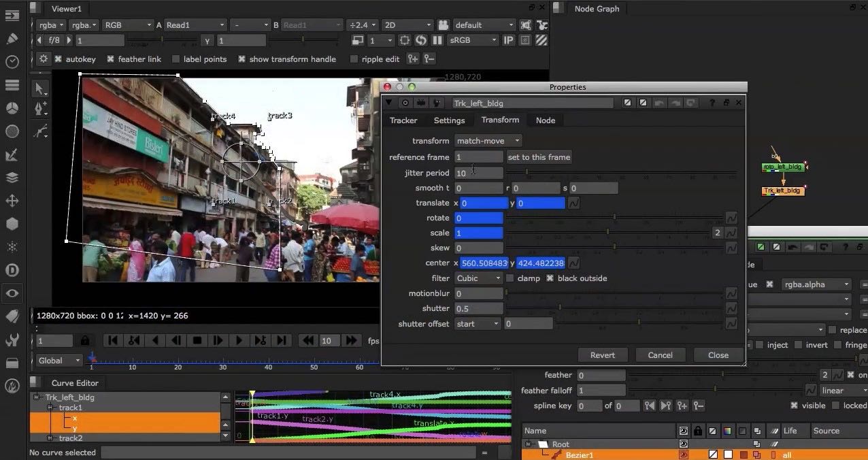Open the Transform nodes icon in left toolbar
The width and height of the screenshot is (868, 460).
12,201
